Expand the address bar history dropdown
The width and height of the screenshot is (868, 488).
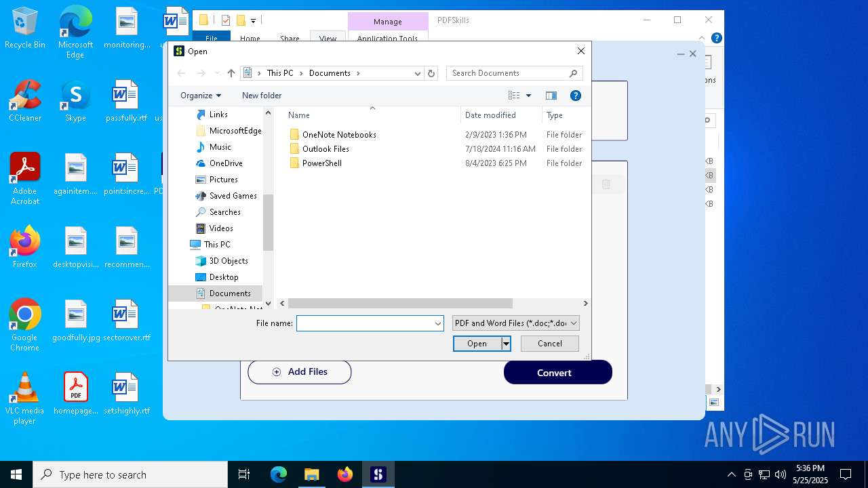tap(418, 73)
